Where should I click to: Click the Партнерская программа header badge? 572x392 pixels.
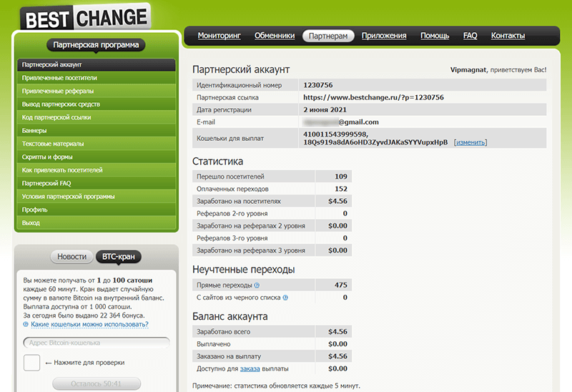(96, 45)
